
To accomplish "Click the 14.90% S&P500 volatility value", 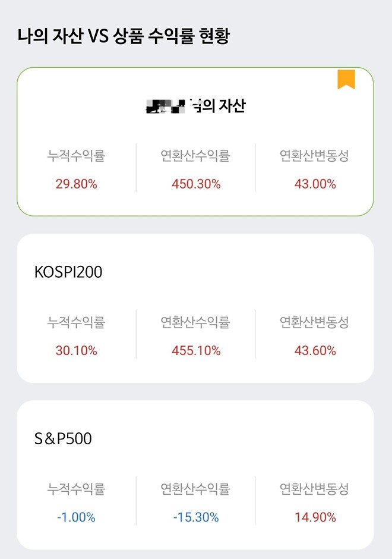I will pyautogui.click(x=315, y=516).
